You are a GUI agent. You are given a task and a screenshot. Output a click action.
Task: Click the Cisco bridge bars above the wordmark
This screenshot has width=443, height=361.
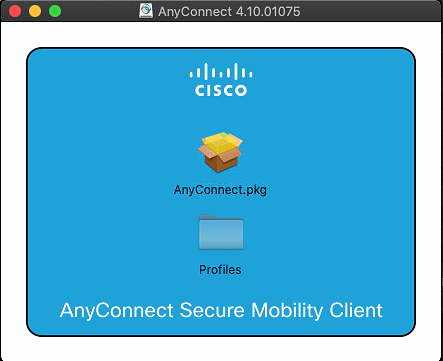[221, 71]
